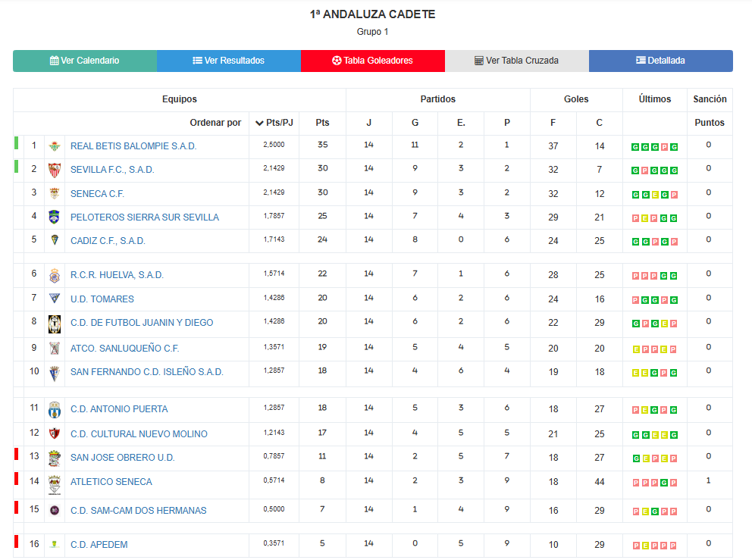This screenshot has height=560, width=752.
Task: Open SENECA C.F. team link
Action: coord(97,194)
